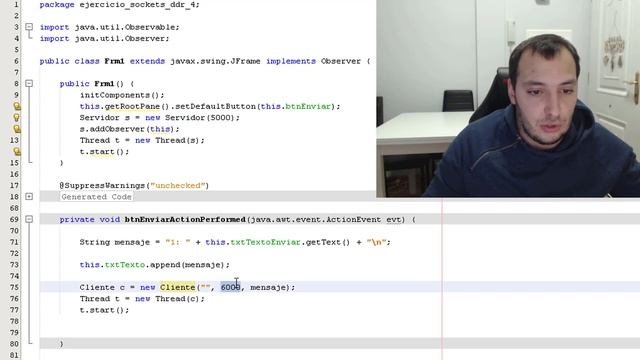Click the t.start() call on line 77

click(104, 310)
